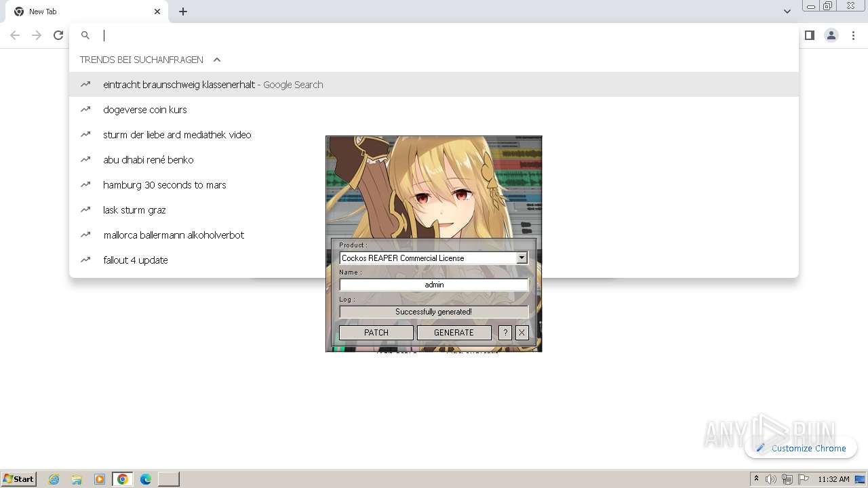868x488 pixels.
Task: Pick the 'abu dhabi rené benko' suggestion
Action: (x=197, y=160)
